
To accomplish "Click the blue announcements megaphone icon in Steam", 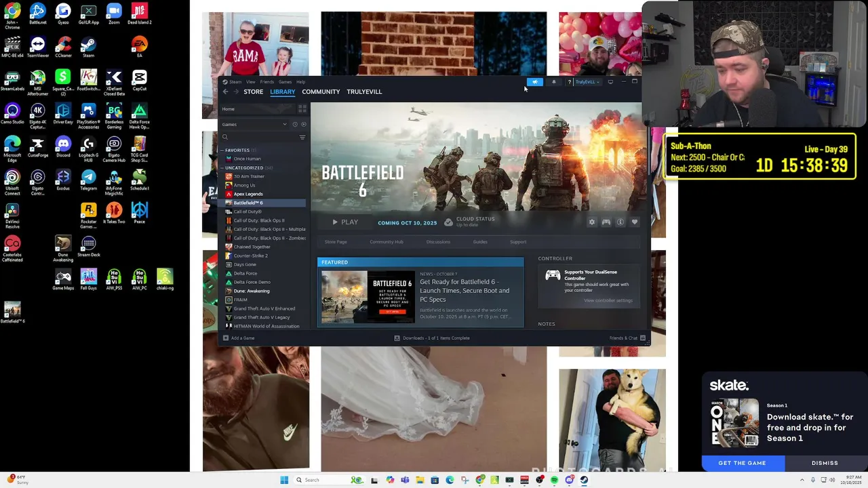I will click(535, 82).
